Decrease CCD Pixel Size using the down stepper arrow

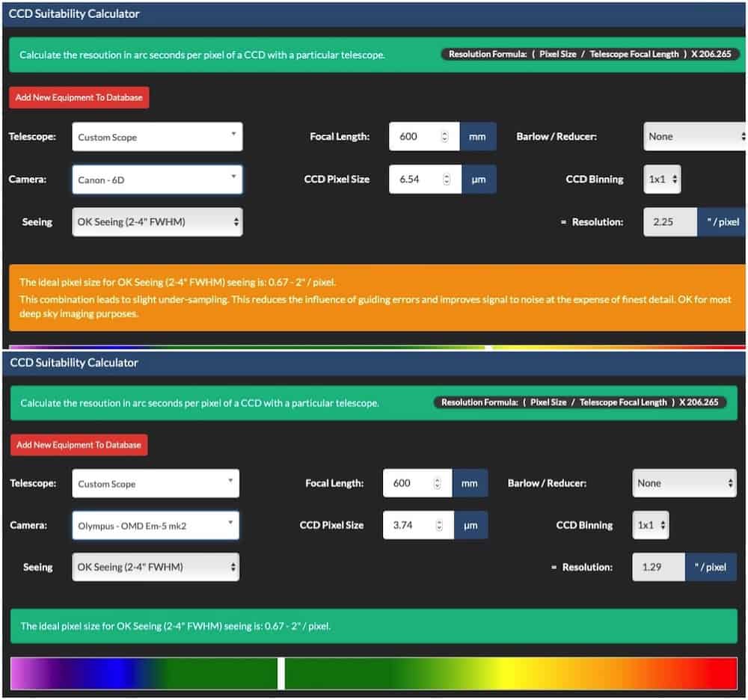(x=447, y=183)
